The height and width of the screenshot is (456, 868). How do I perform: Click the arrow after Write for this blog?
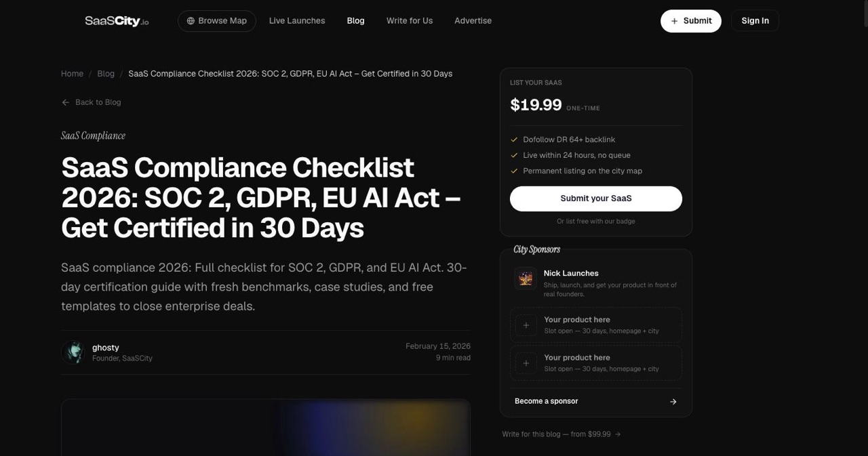coord(618,434)
